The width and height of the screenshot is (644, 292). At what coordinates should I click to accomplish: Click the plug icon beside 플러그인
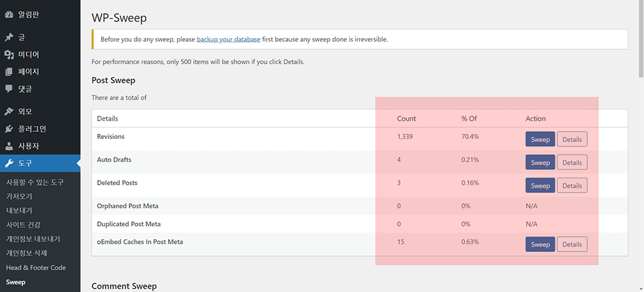pos(9,129)
